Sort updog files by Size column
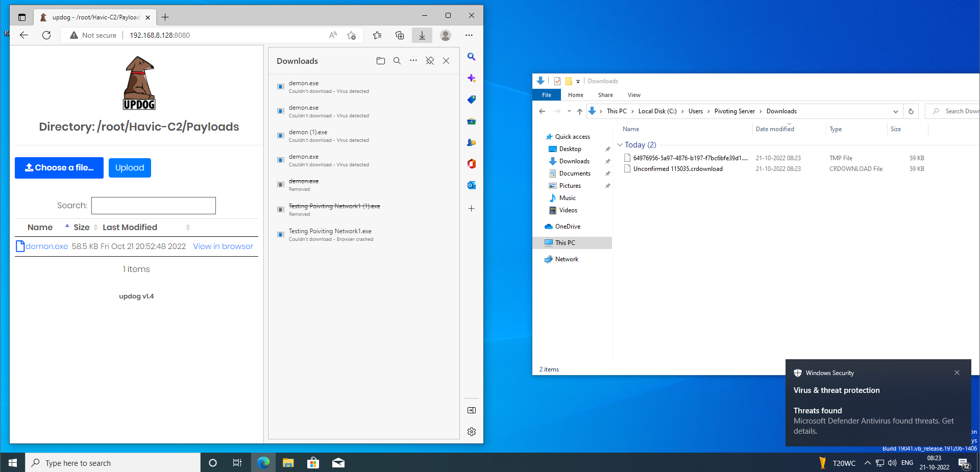980x472 pixels. 81,227
